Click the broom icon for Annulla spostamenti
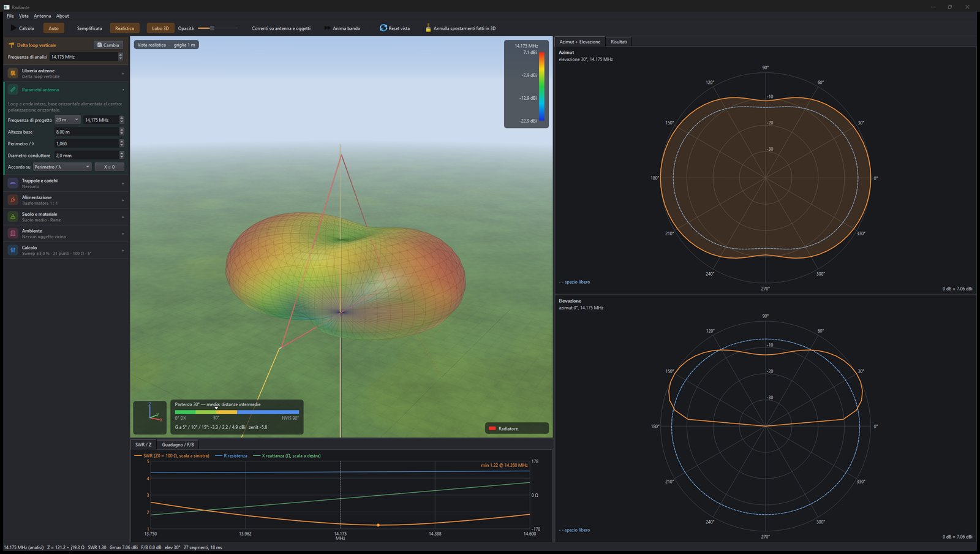Image resolution: width=980 pixels, height=554 pixels. coord(428,28)
